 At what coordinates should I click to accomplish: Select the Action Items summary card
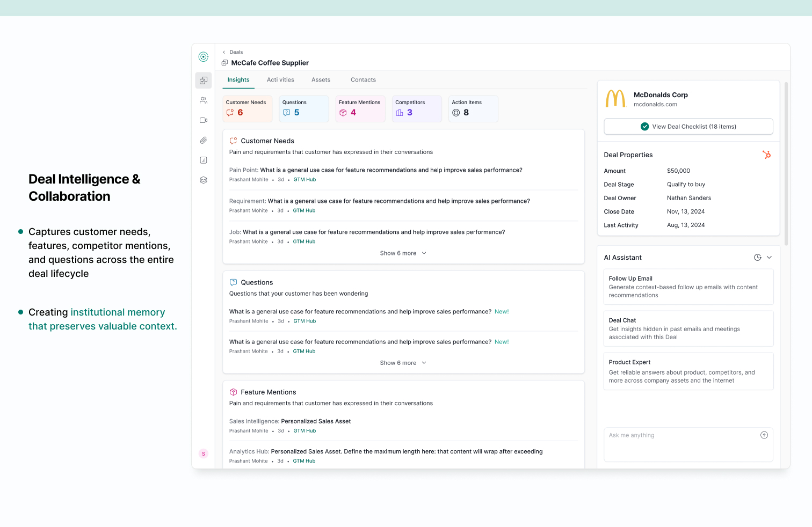tap(473, 109)
